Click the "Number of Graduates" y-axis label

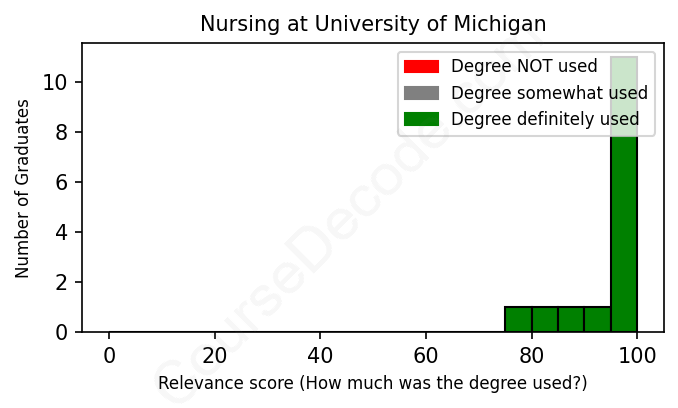tap(23, 188)
